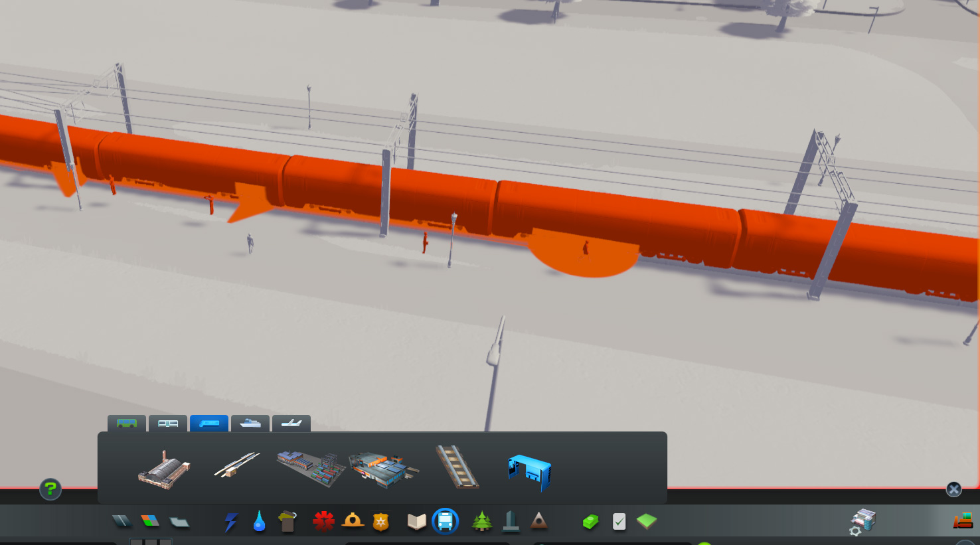Screen dimensions: 980x545
Task: Open Water and Sewage droplet menu
Action: click(259, 522)
